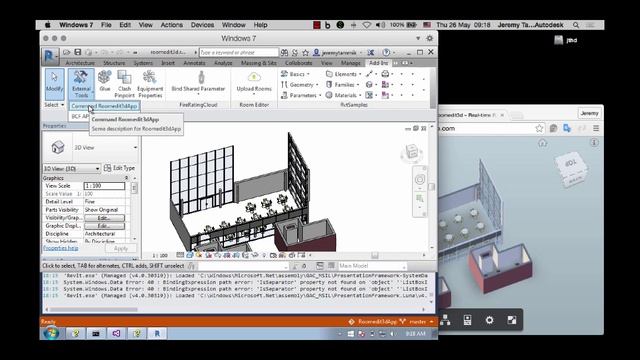Screen dimensions: 640x360
Task: Select the Modify tool in the ribbon
Action: tap(54, 84)
